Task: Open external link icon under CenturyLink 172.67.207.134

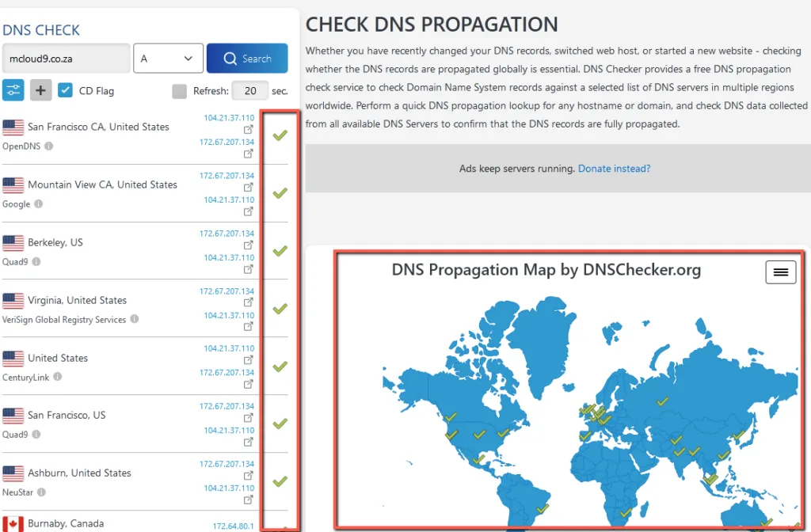Action: (248, 384)
